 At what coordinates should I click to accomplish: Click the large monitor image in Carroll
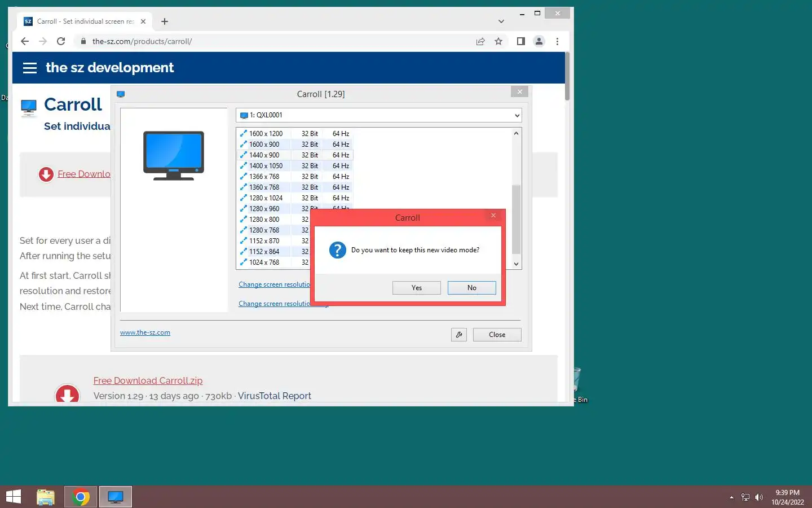(174, 156)
